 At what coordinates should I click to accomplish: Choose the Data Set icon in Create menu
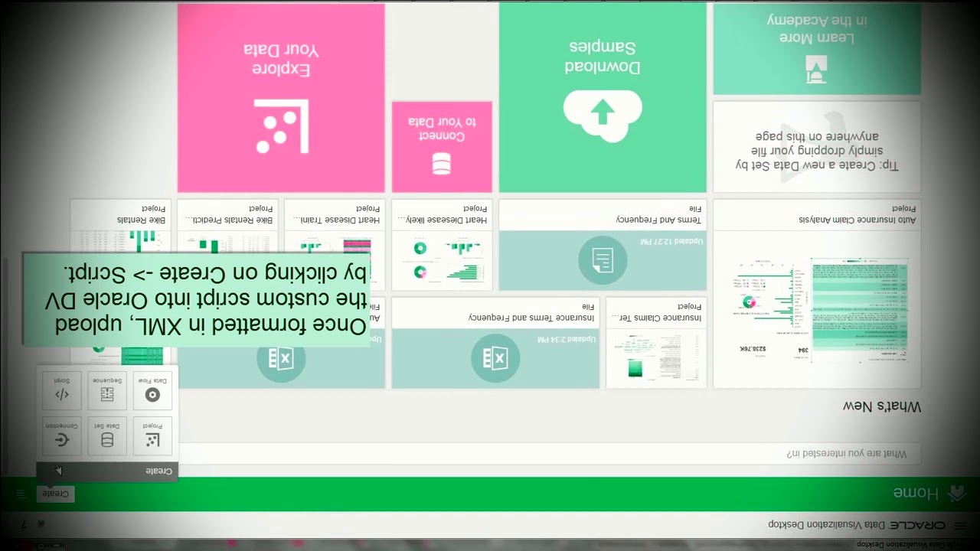click(x=107, y=436)
